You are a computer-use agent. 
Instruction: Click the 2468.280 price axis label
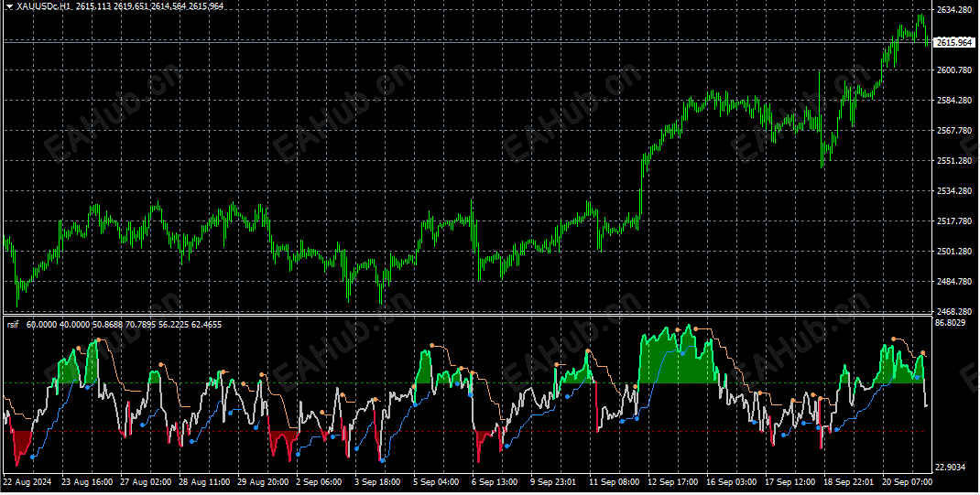(x=954, y=311)
